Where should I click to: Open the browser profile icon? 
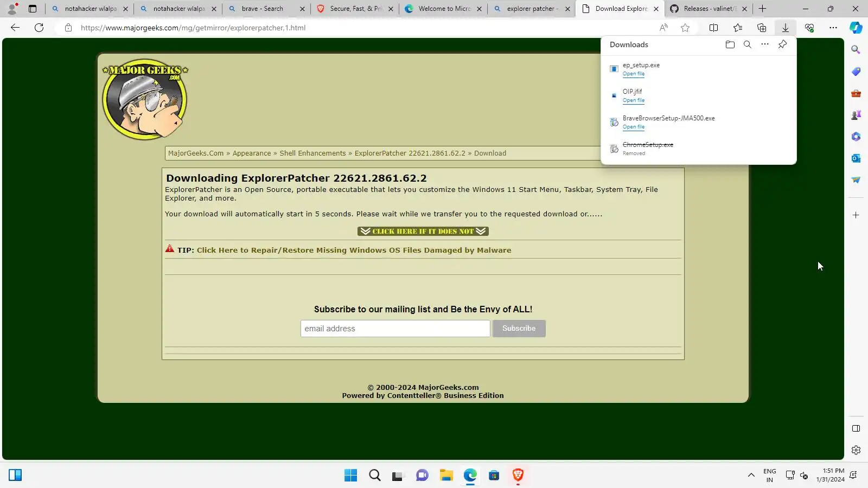point(12,9)
